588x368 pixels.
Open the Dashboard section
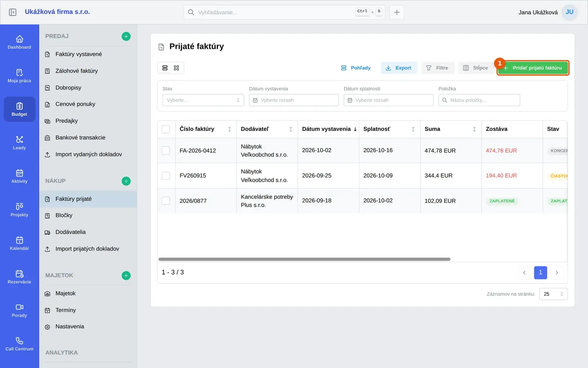point(19,42)
